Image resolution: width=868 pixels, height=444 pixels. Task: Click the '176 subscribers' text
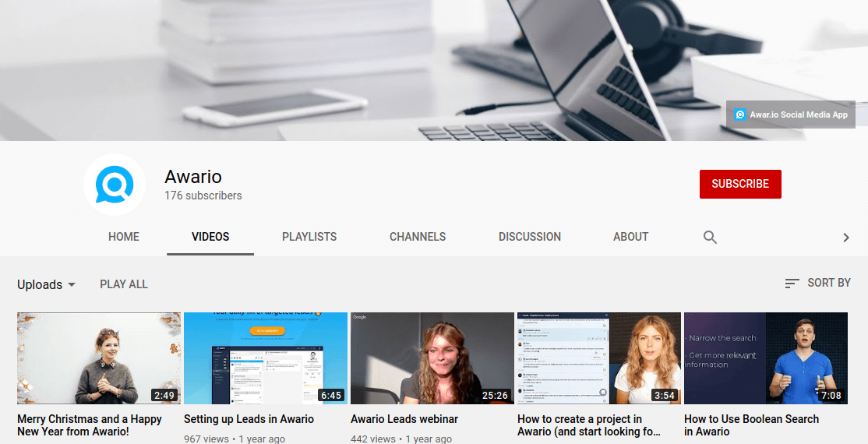pos(203,196)
